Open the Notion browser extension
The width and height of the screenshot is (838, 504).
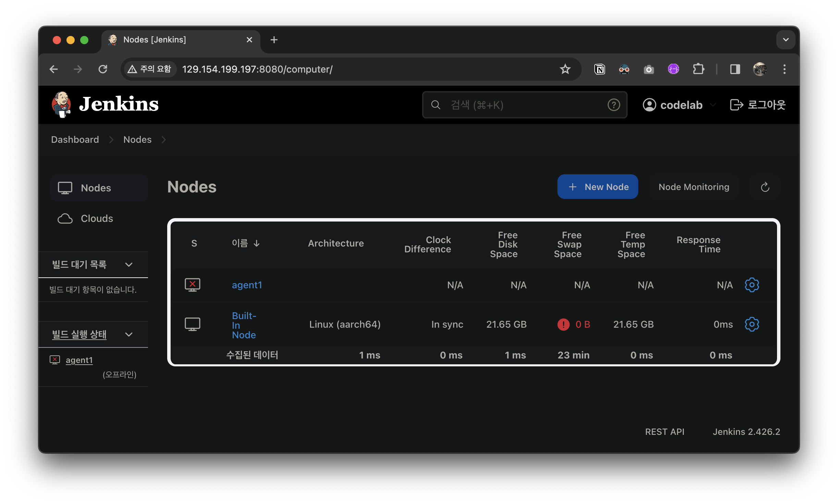(600, 70)
